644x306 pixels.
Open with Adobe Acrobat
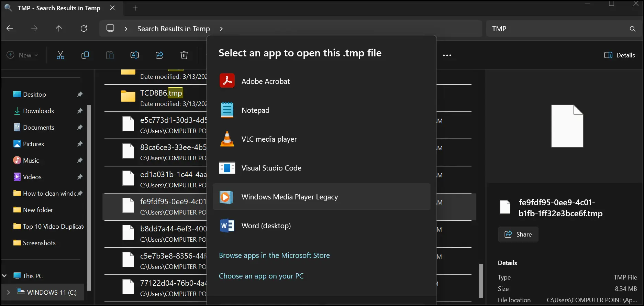321,81
